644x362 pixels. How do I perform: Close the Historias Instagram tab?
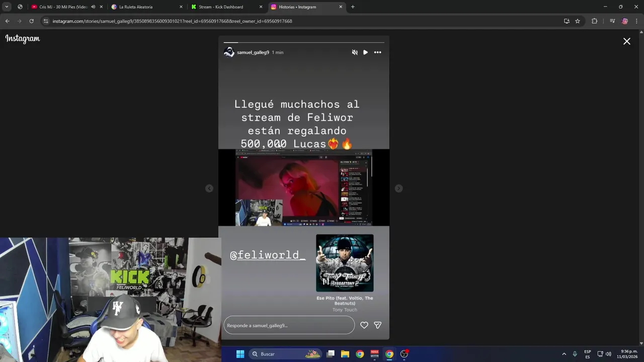[341, 7]
